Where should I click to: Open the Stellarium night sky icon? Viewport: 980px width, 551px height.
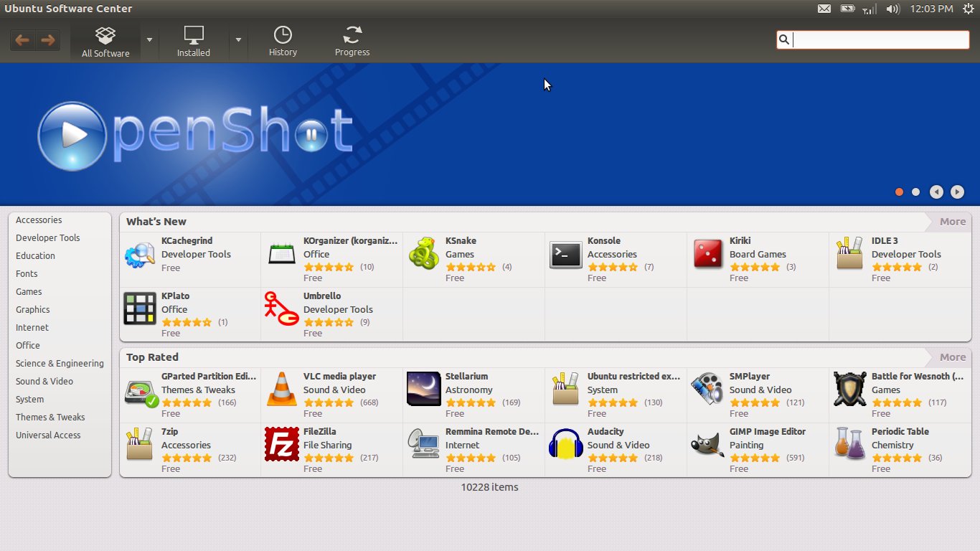point(423,390)
